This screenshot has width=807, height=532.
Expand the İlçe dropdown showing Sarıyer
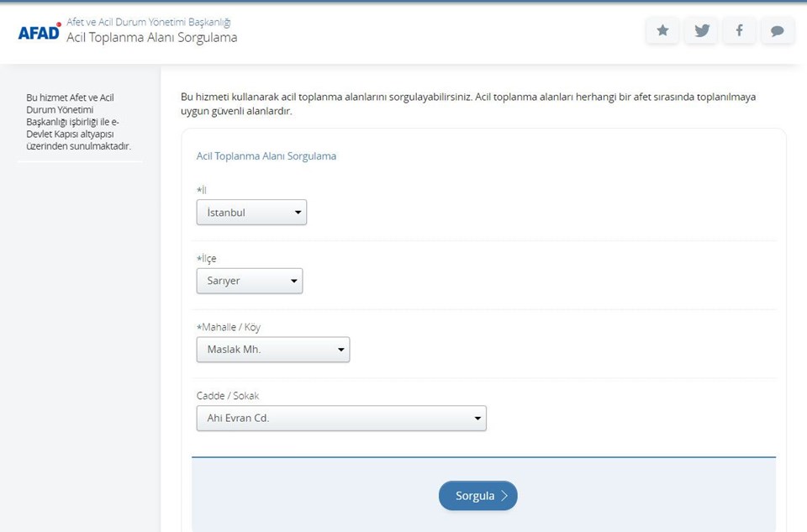(x=249, y=281)
